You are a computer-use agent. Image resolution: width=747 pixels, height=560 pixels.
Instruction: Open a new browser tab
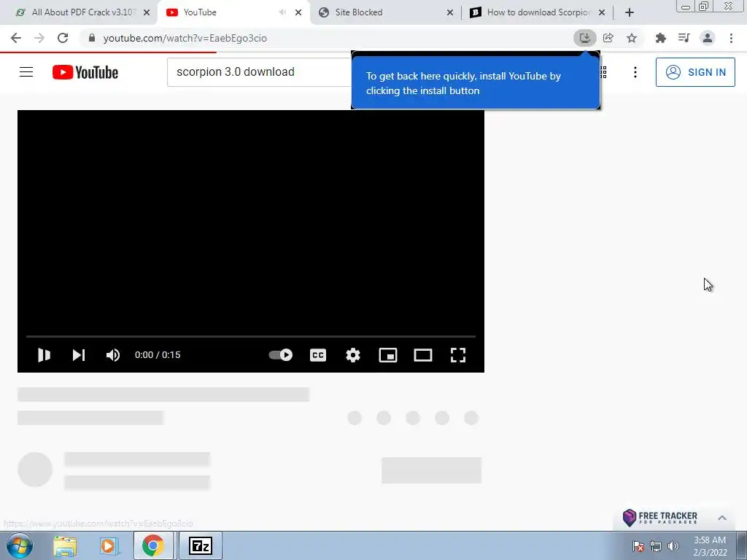pyautogui.click(x=630, y=12)
